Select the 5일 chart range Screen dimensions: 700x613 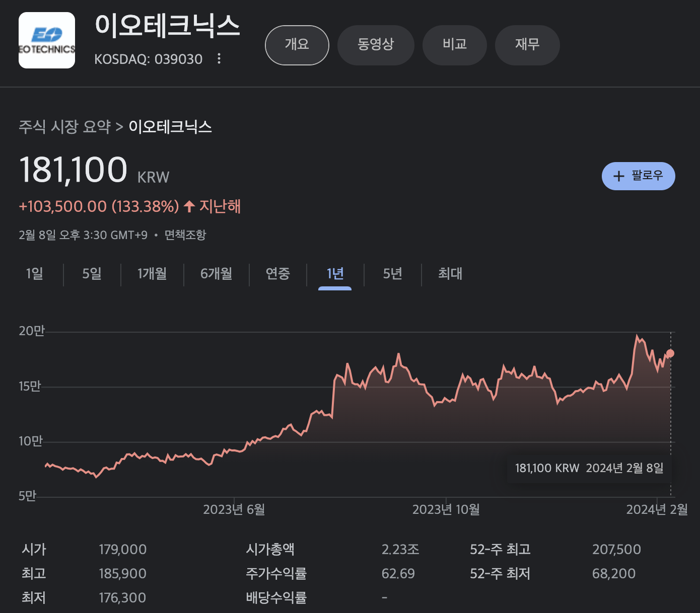pos(92,274)
